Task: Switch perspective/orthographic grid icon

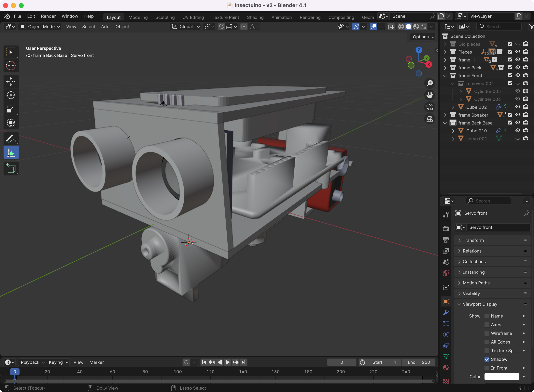Action: 429,119
